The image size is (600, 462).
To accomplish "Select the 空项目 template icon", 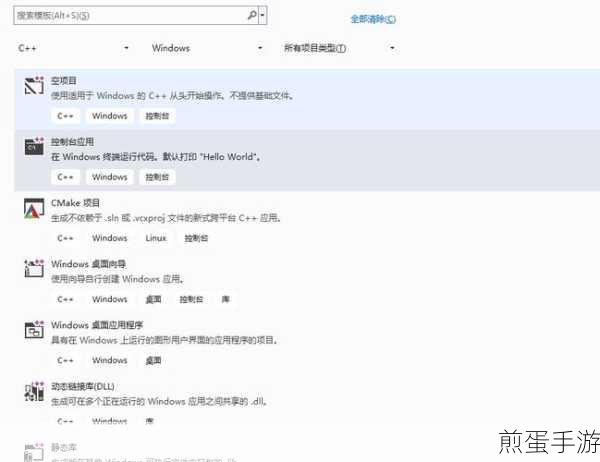I will click(34, 85).
